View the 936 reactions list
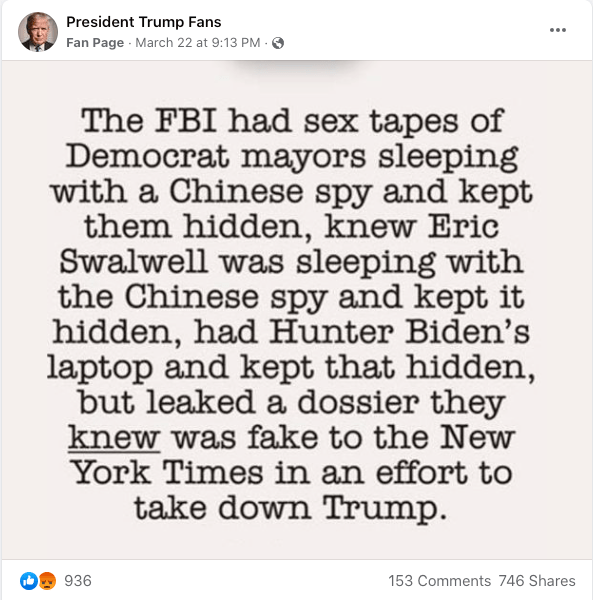 (78, 581)
